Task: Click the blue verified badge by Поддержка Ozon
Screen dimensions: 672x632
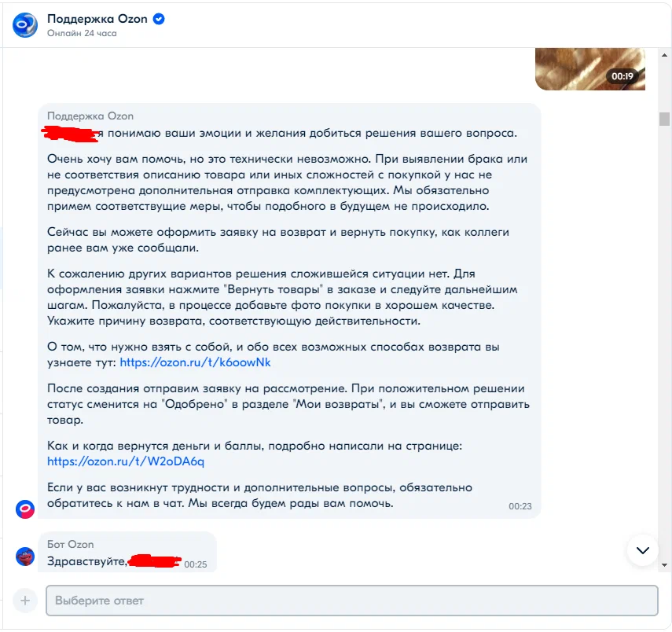Action: coord(159,19)
